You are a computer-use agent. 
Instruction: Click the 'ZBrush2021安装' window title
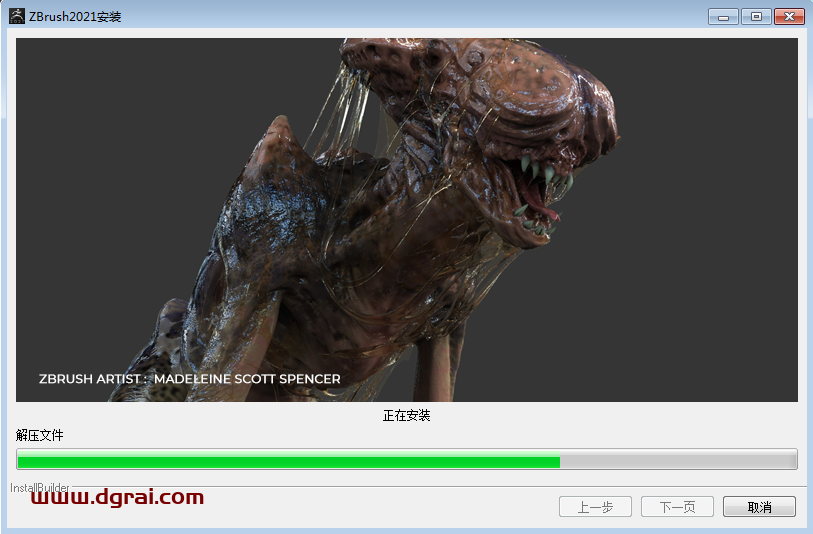75,17
